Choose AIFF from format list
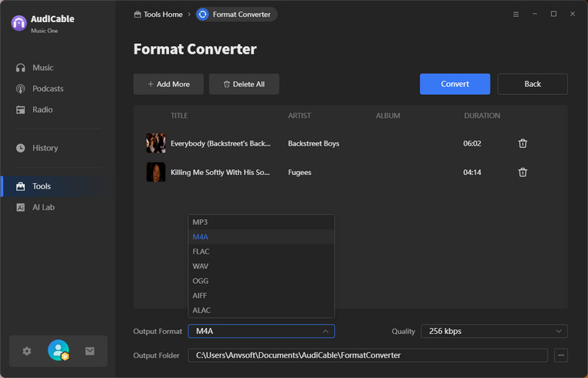 pyautogui.click(x=262, y=296)
